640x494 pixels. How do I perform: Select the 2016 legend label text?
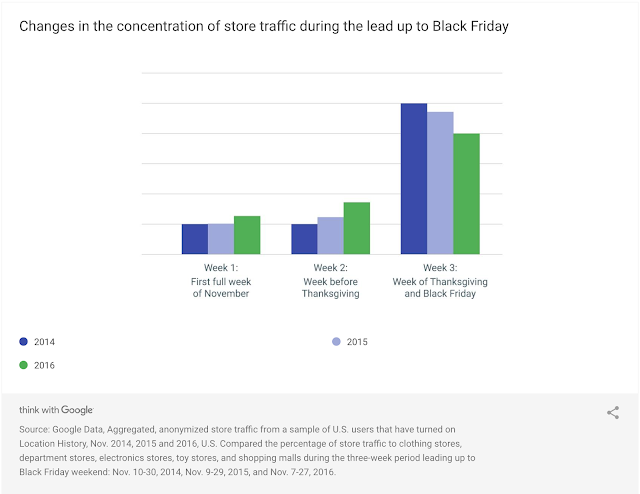45,365
